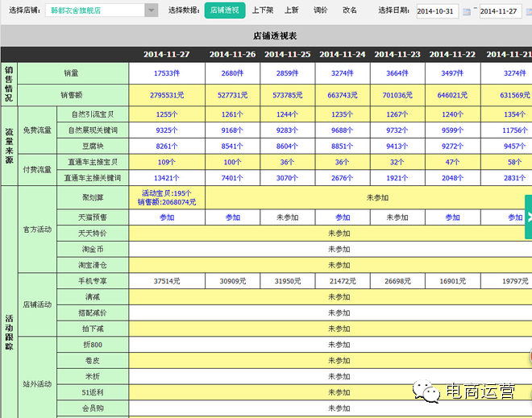Click 1267个 in 自然引流宝贝 row

pos(397,114)
